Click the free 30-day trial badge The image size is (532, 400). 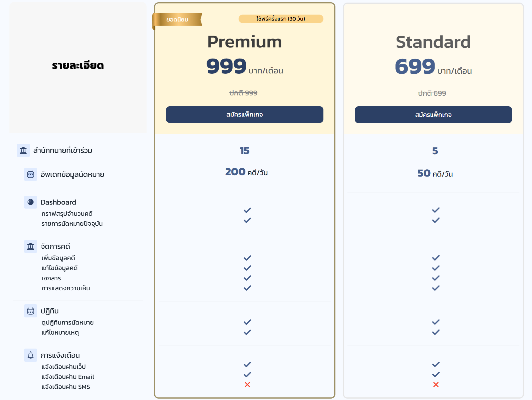(281, 19)
